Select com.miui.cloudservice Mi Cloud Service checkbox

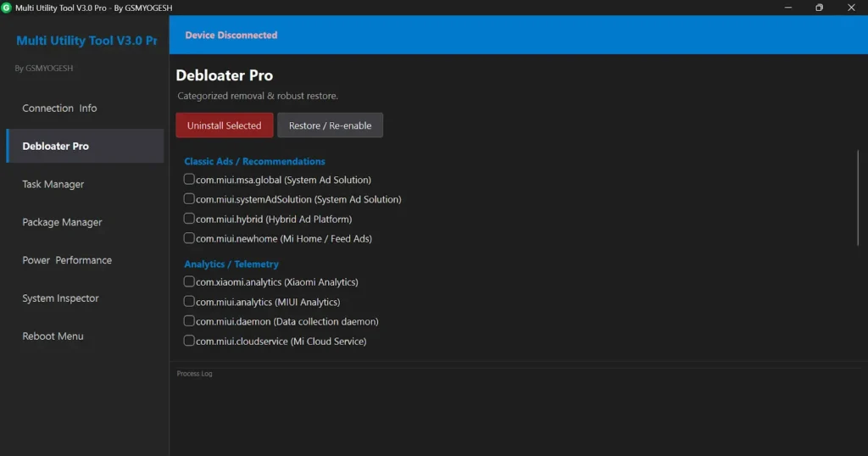pyautogui.click(x=189, y=341)
